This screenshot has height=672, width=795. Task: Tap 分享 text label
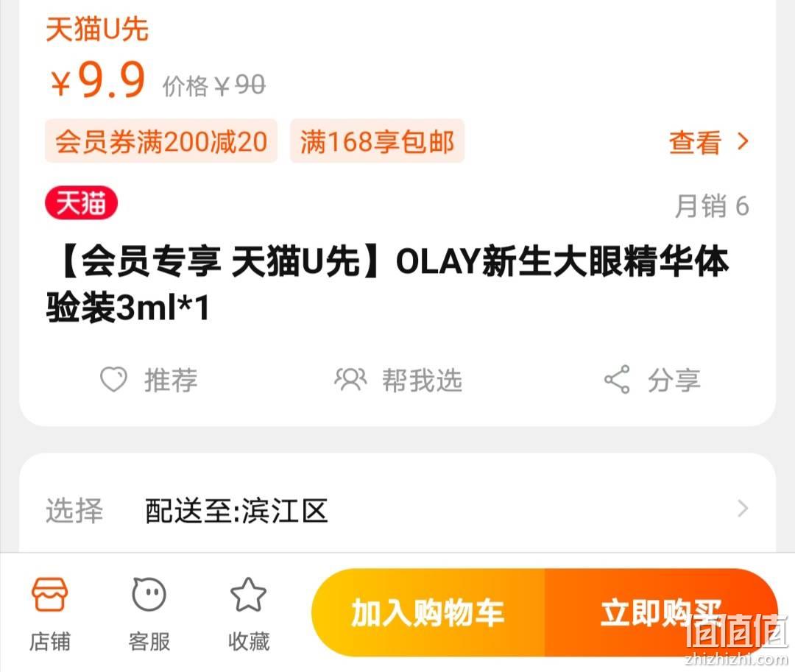coord(674,380)
